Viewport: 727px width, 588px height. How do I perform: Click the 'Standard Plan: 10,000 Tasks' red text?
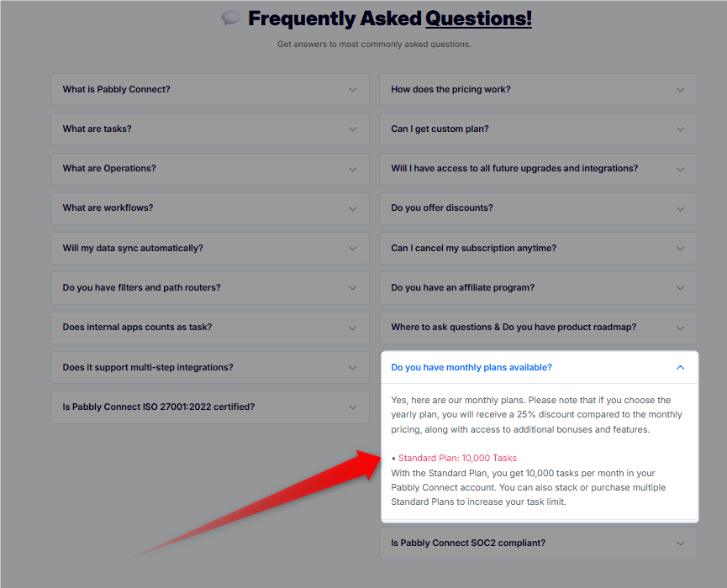tap(457, 458)
